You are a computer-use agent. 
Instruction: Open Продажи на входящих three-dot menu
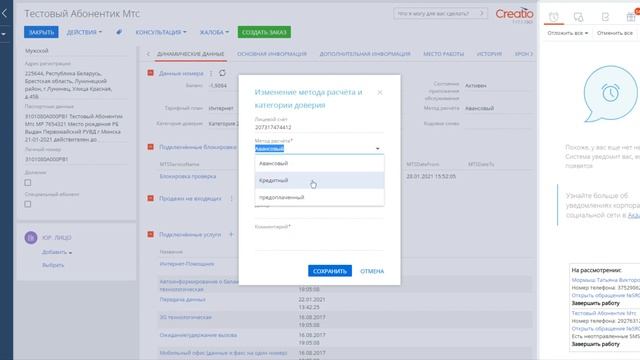231,198
